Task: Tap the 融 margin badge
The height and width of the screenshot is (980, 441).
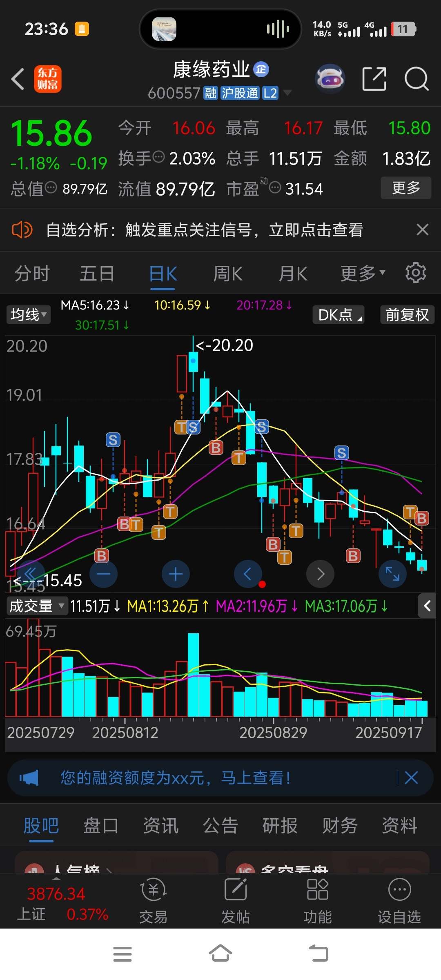Action: tap(211, 93)
